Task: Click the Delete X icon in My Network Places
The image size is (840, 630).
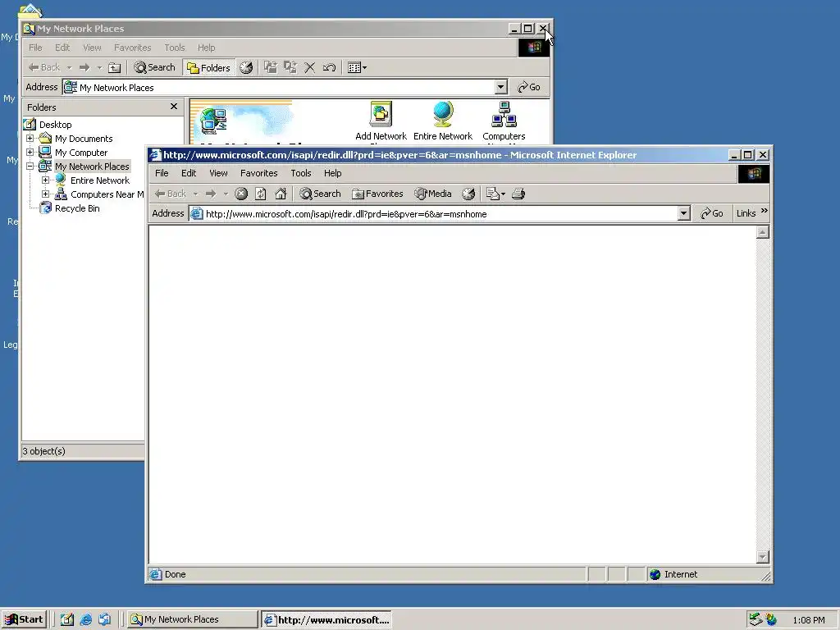Action: [309, 67]
